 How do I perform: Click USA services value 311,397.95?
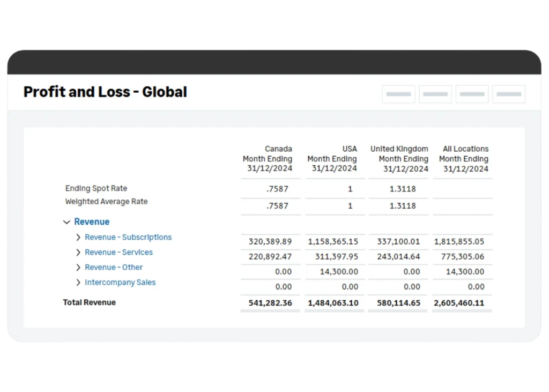(x=337, y=257)
